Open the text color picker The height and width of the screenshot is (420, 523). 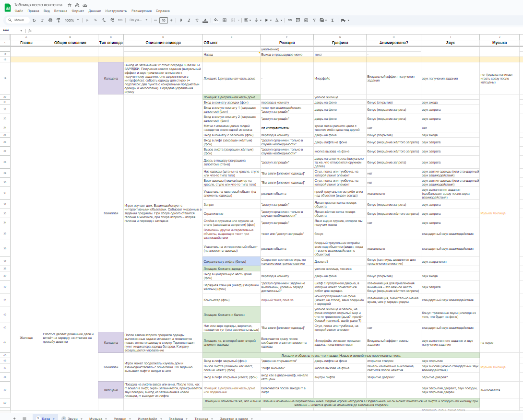205,20
